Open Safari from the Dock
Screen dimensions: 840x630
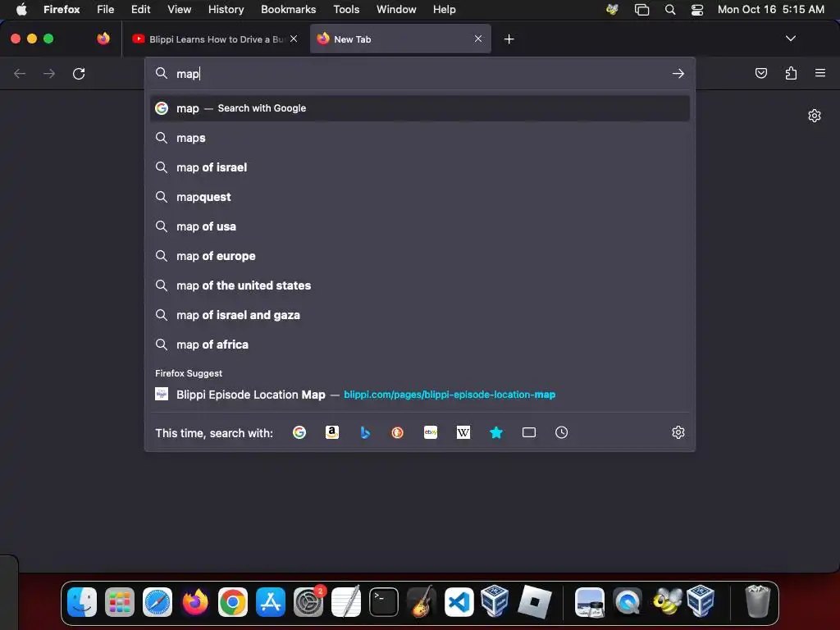tap(157, 602)
